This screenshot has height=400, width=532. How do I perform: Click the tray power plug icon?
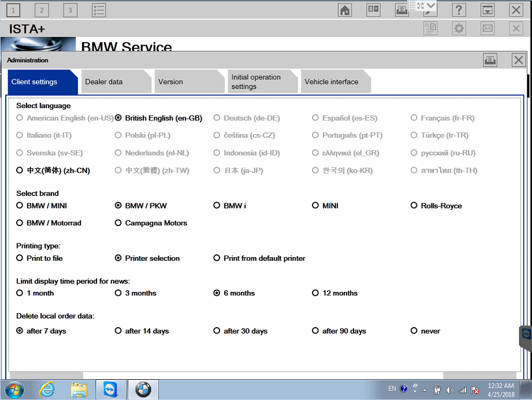(437, 390)
